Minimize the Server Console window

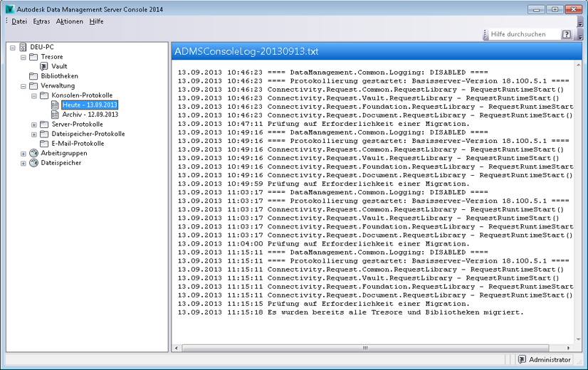point(536,9)
